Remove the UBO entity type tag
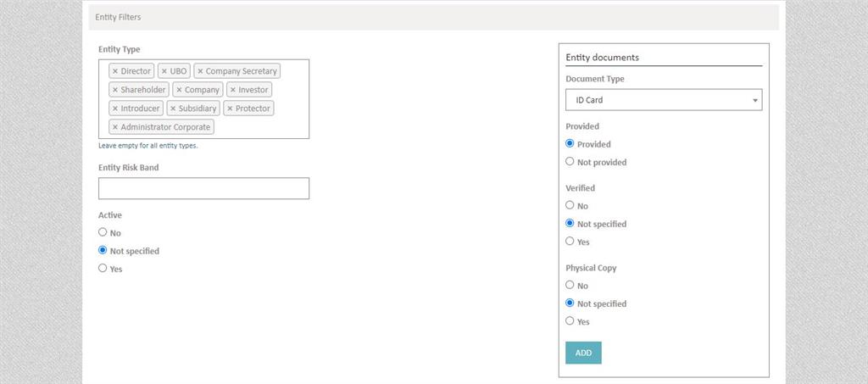 click(164, 71)
